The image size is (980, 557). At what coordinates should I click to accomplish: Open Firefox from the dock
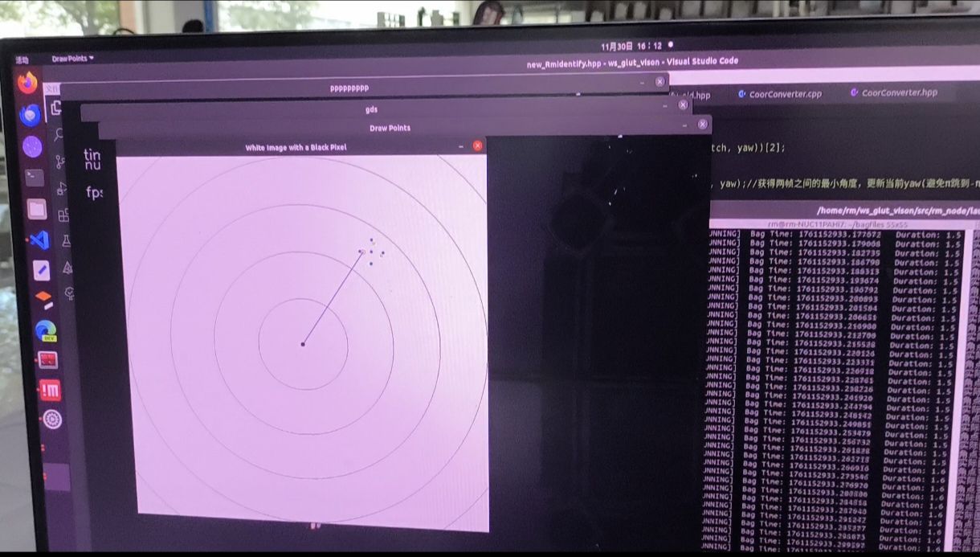28,82
